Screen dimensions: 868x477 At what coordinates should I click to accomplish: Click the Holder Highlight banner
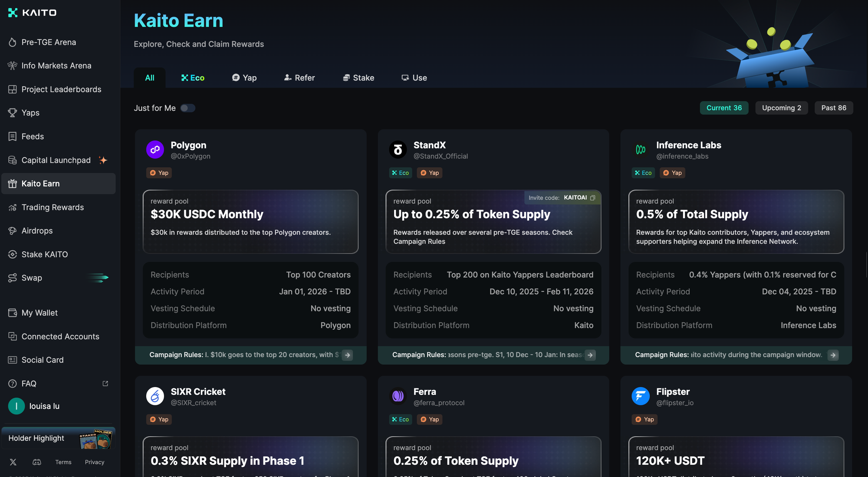58,438
